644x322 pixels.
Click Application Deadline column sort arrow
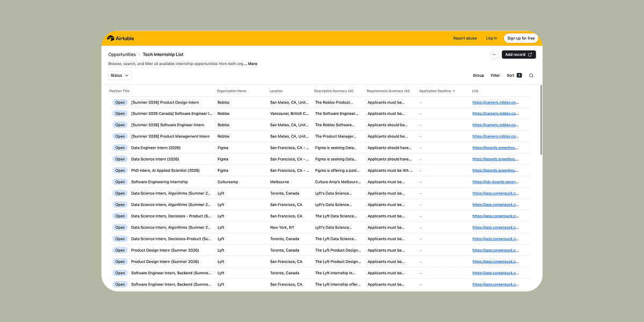click(454, 91)
